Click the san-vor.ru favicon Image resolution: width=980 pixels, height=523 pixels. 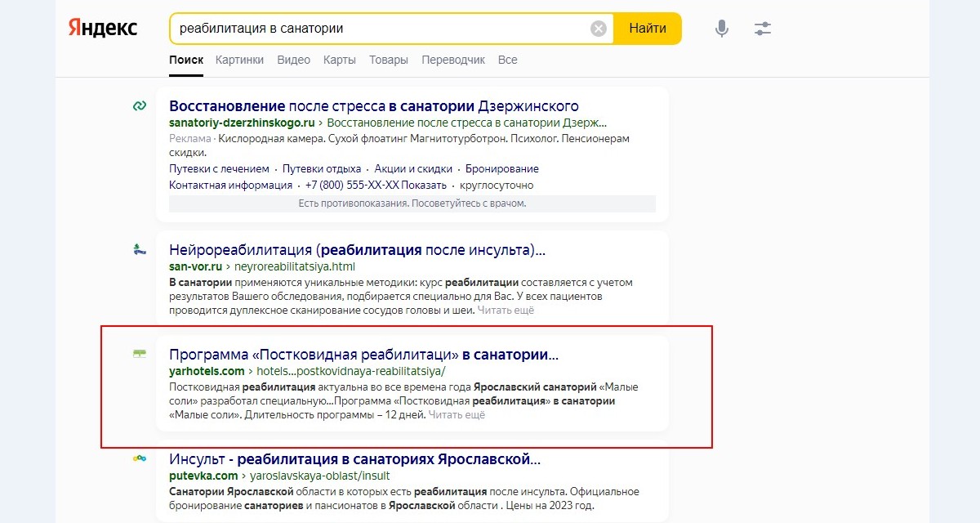pyautogui.click(x=140, y=250)
